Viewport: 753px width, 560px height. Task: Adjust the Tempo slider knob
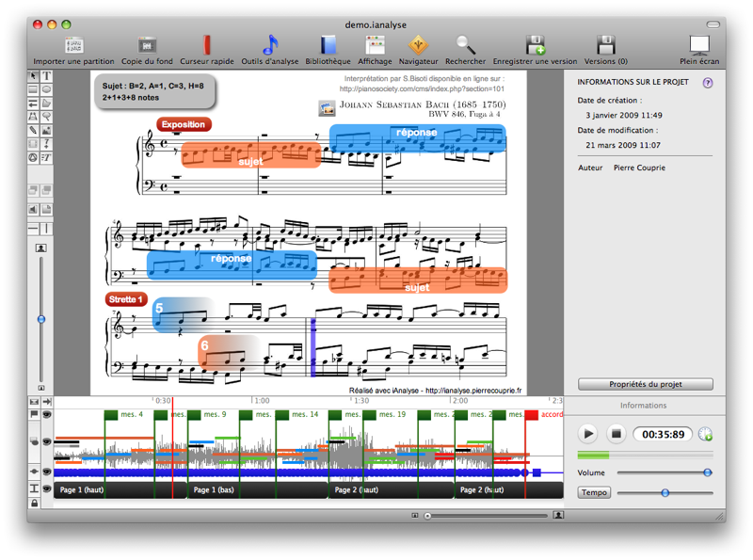665,493
